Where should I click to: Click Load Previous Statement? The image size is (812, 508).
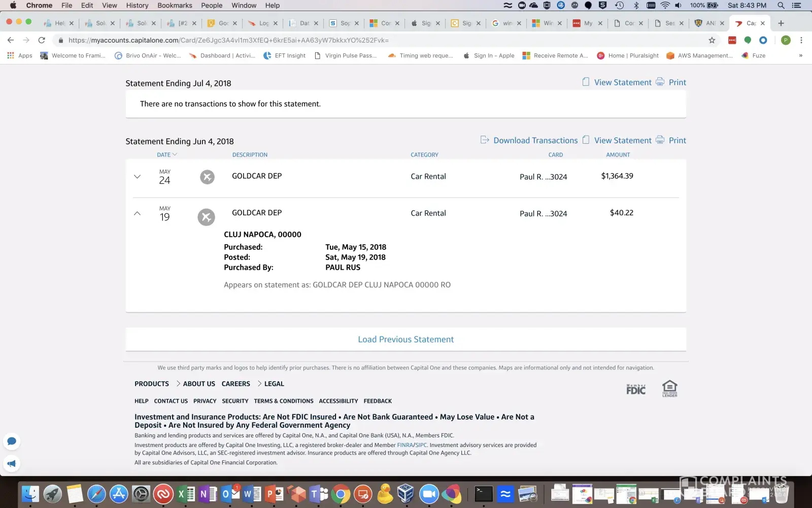(405, 339)
